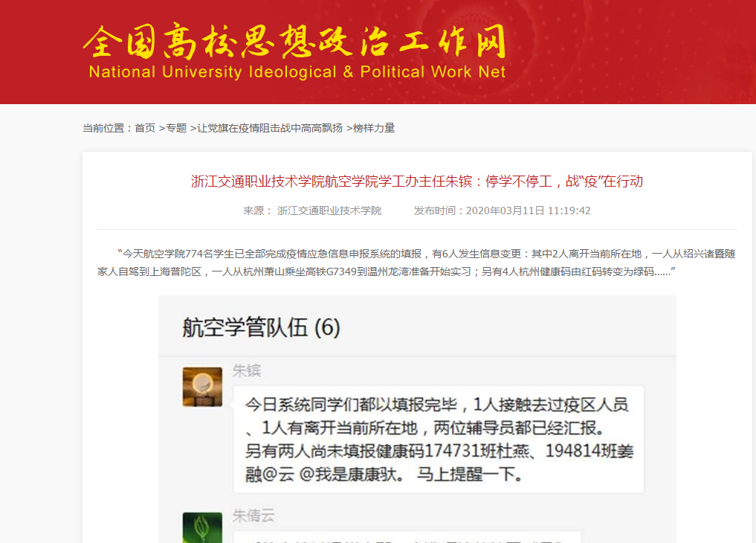Viewport: 756px width, 543px height.
Task: Click the sender name 朱倩云 in the chat
Action: pos(253,516)
